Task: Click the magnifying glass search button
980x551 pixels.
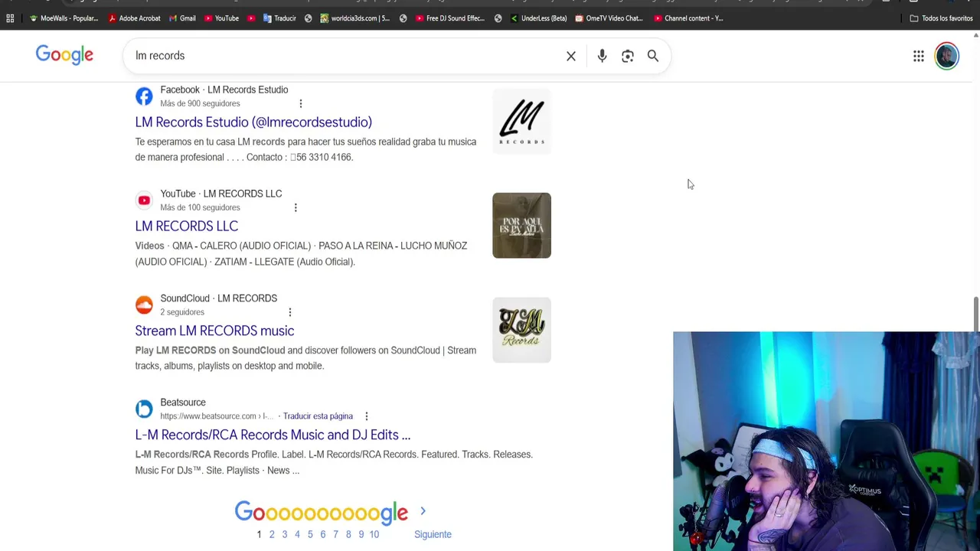Action: [653, 56]
